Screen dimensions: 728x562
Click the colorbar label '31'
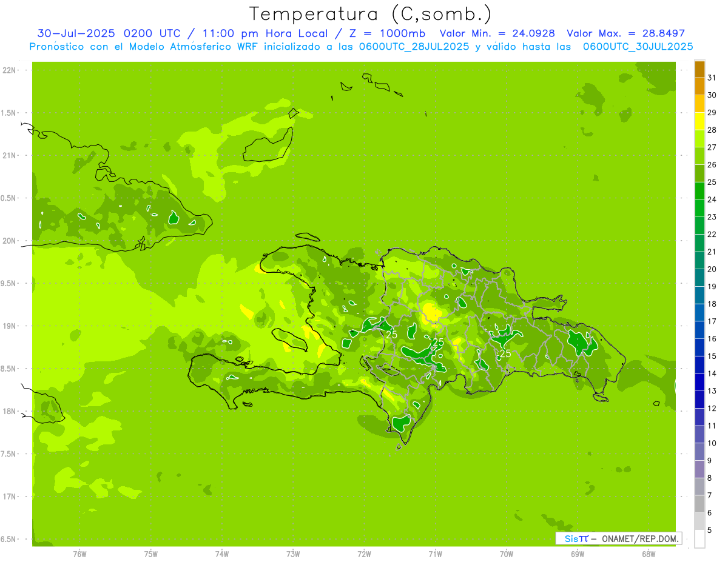click(x=712, y=78)
